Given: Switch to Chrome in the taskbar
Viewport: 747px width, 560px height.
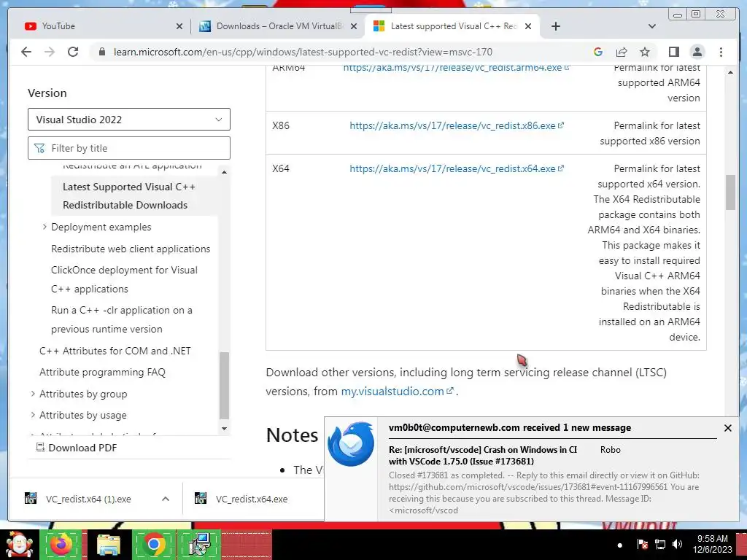Looking at the screenshot, I should click(x=153, y=545).
